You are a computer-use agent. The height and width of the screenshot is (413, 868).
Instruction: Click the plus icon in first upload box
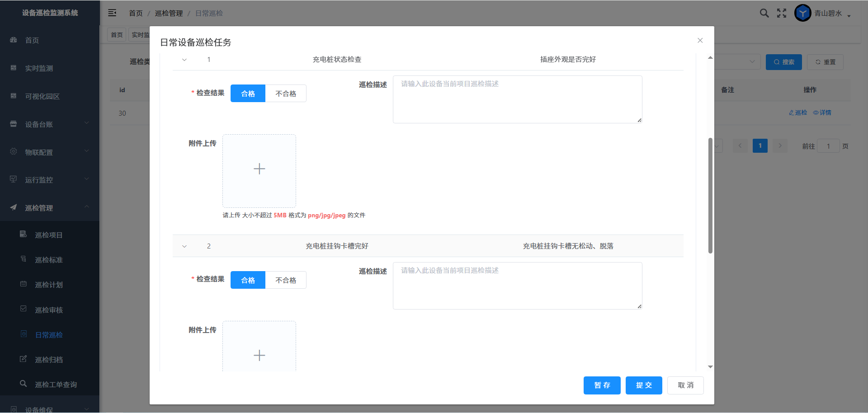pyautogui.click(x=259, y=169)
